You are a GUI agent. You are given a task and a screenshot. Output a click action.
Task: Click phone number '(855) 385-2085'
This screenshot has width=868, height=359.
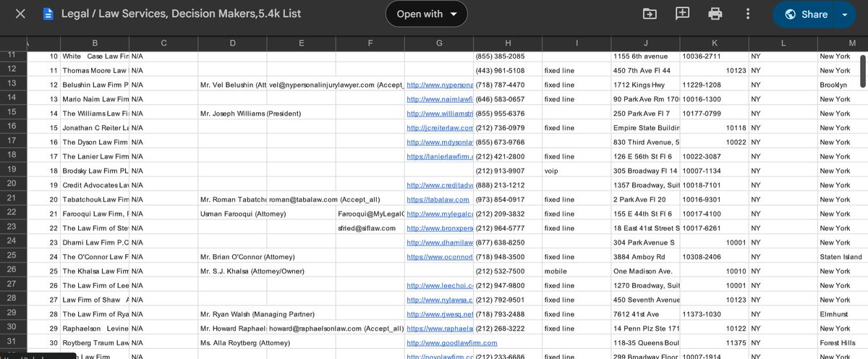[500, 56]
